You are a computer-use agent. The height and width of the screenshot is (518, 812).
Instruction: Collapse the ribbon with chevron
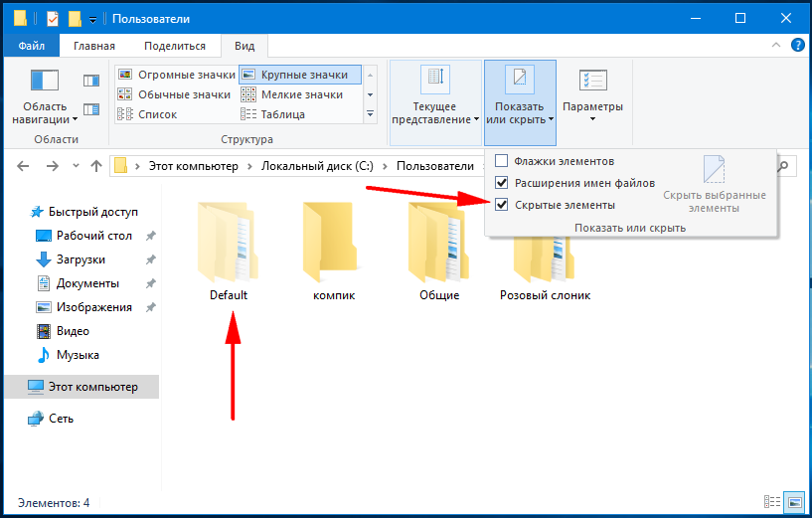(x=776, y=45)
